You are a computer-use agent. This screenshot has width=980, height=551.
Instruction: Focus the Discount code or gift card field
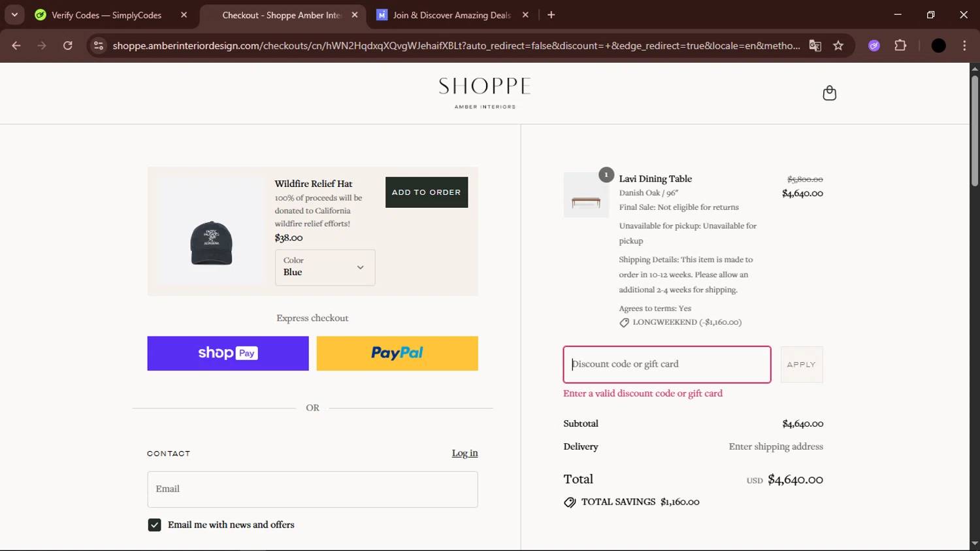[667, 365]
